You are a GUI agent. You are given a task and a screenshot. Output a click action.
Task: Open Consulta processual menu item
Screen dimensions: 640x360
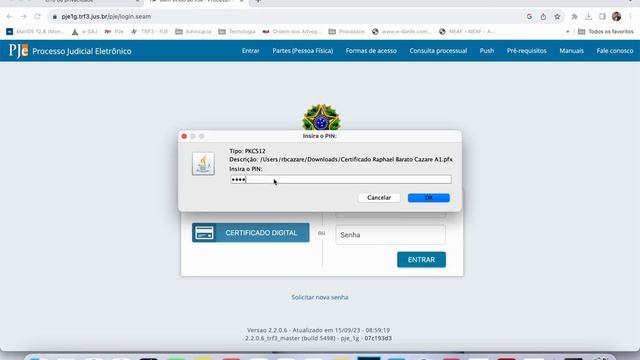[x=438, y=51]
